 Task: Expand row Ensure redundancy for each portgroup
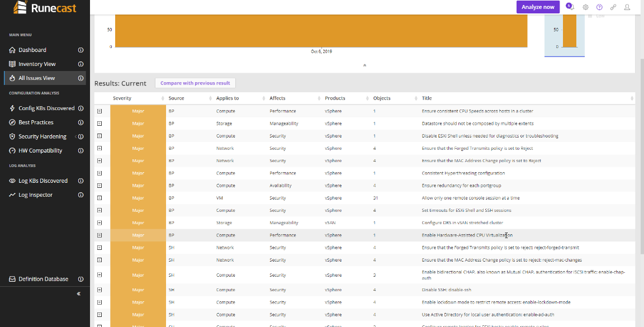(x=100, y=186)
